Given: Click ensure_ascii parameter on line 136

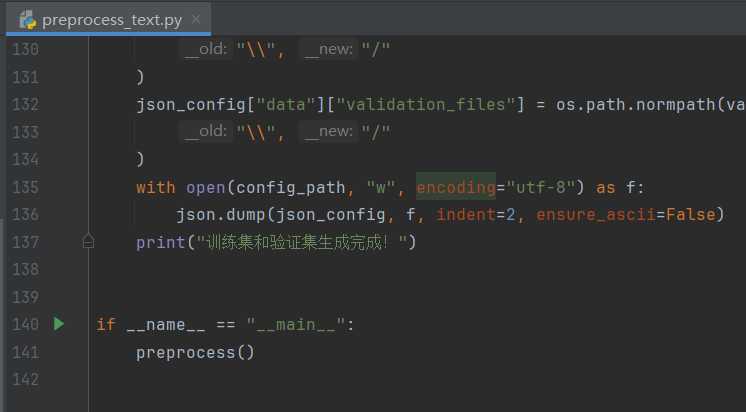Looking at the screenshot, I should click(596, 215).
